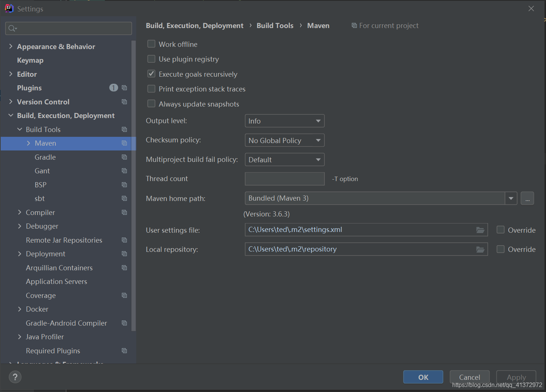This screenshot has width=546, height=392.
Task: Expand the Compiler node
Action: pyautogui.click(x=20, y=212)
